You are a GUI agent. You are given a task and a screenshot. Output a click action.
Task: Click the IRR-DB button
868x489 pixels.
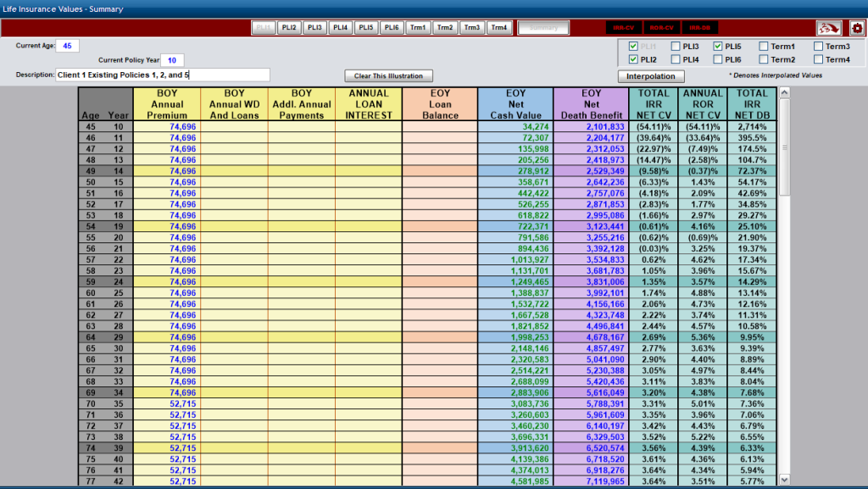click(x=699, y=28)
